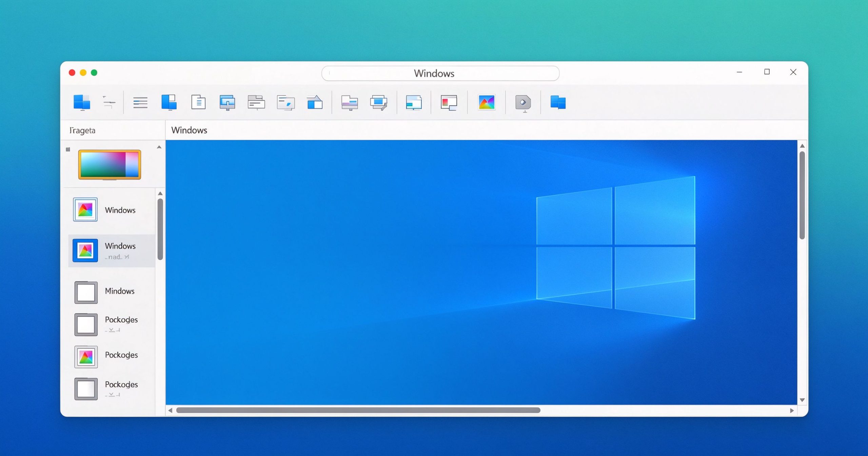Click the sidebar list scroll up arrow
This screenshot has height=456, width=868.
point(160,193)
